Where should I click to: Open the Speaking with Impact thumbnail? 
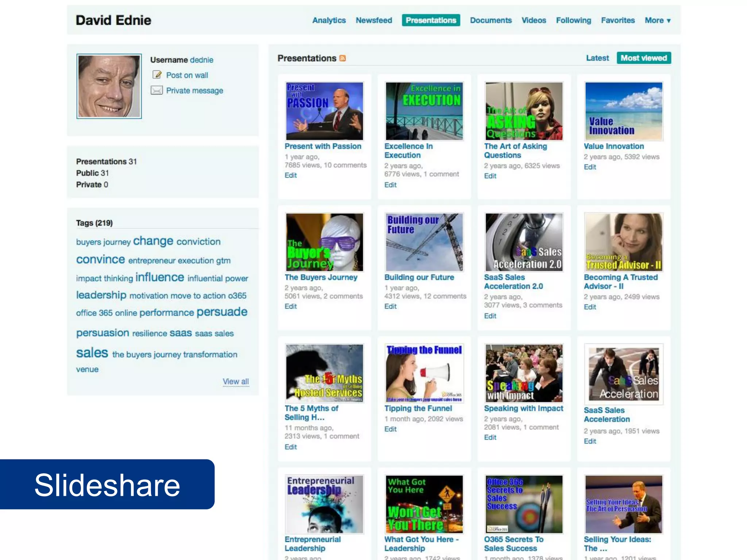coord(524,373)
